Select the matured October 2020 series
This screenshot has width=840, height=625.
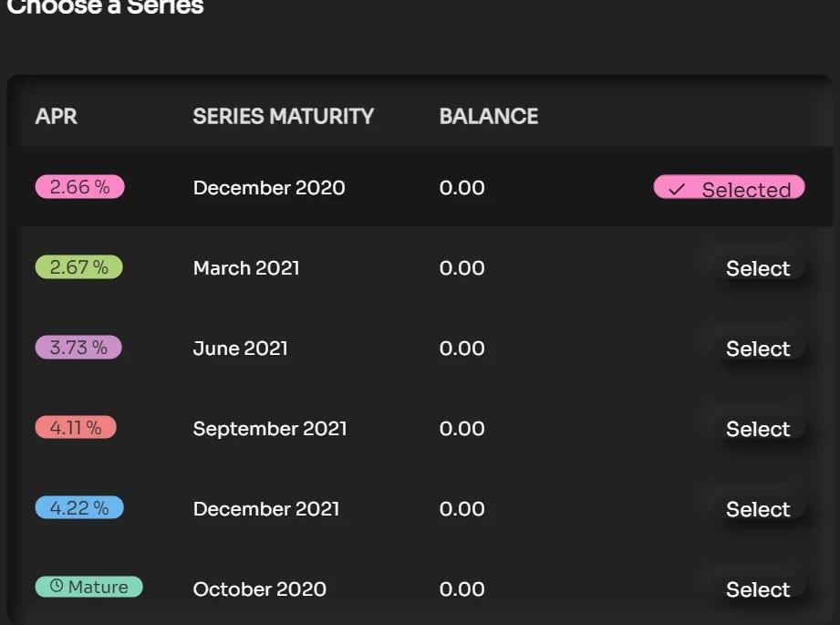pyautogui.click(x=758, y=589)
